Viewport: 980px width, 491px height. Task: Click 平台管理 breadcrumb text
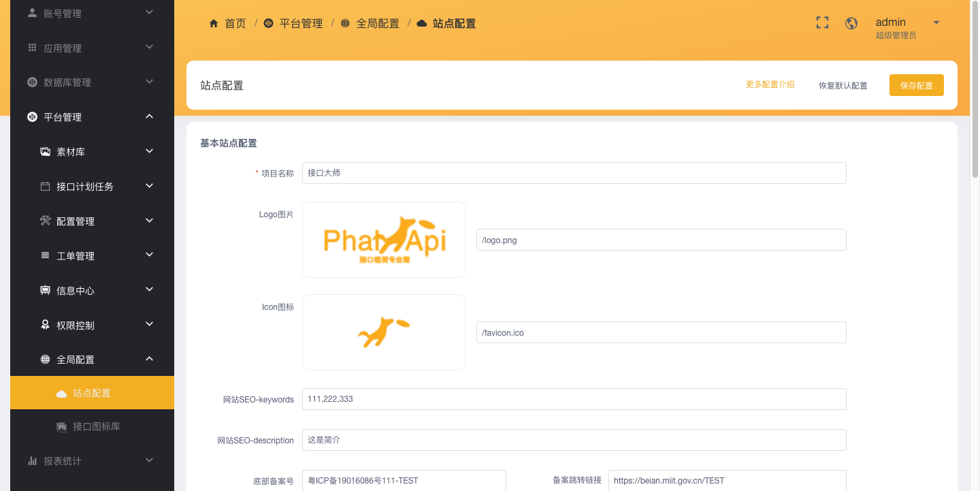point(301,23)
